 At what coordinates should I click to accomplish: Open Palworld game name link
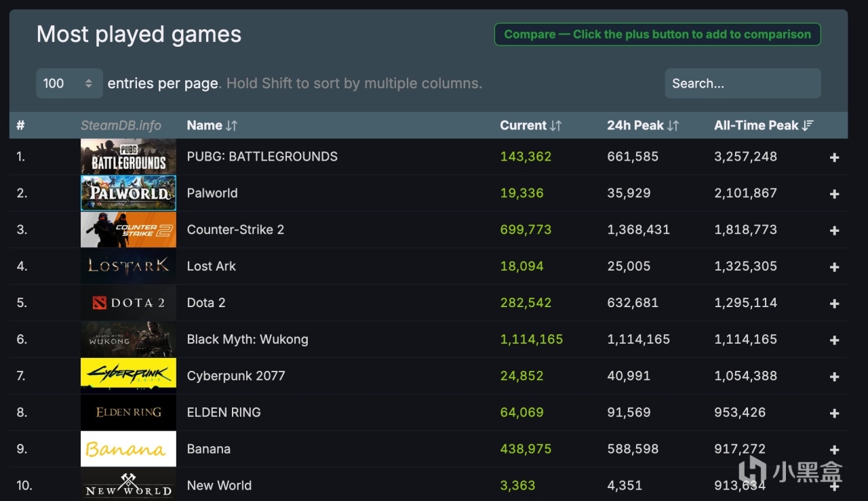pyautogui.click(x=212, y=193)
